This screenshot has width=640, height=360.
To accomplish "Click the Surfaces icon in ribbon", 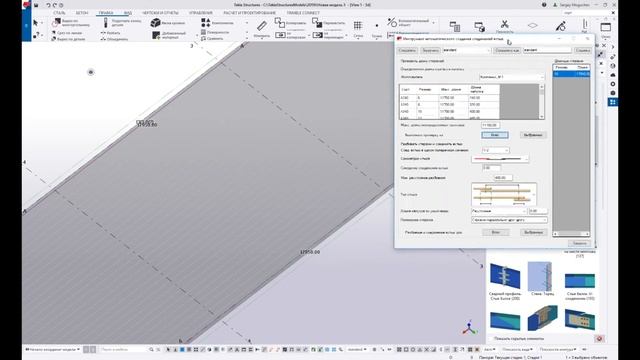I will tap(204, 32).
